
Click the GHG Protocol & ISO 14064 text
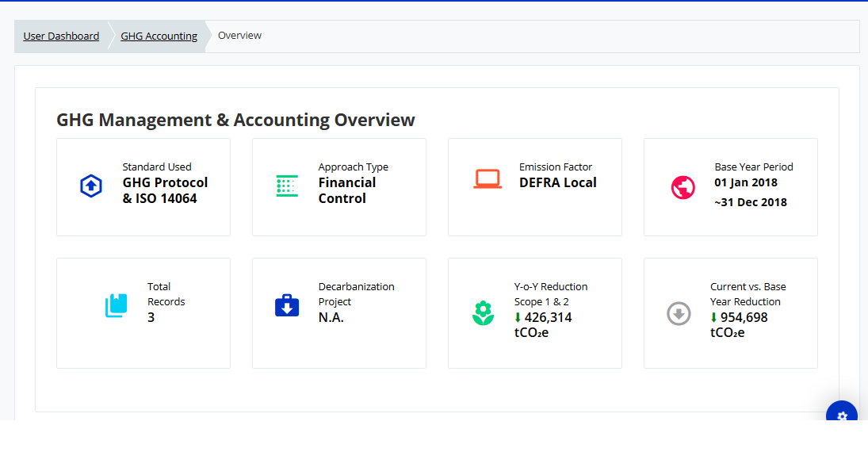[x=165, y=190]
